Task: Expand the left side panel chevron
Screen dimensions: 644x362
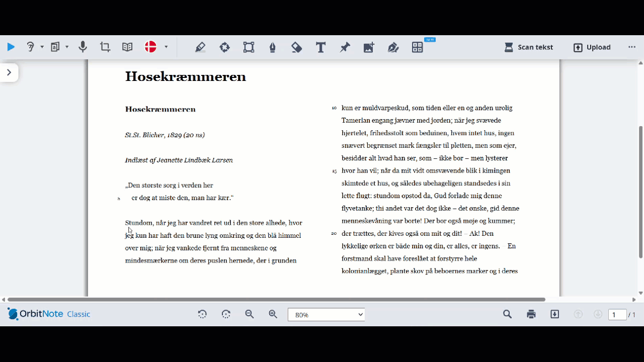Action: [x=9, y=72]
